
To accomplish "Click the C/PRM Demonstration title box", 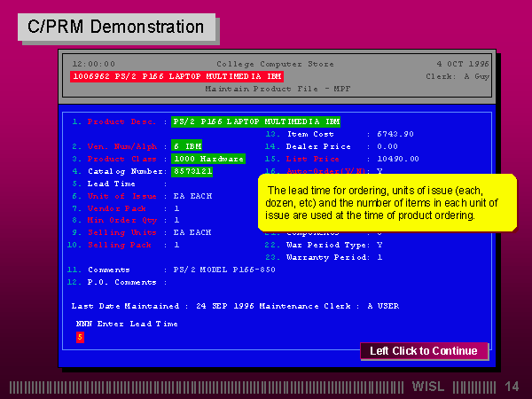I will tap(116, 27).
